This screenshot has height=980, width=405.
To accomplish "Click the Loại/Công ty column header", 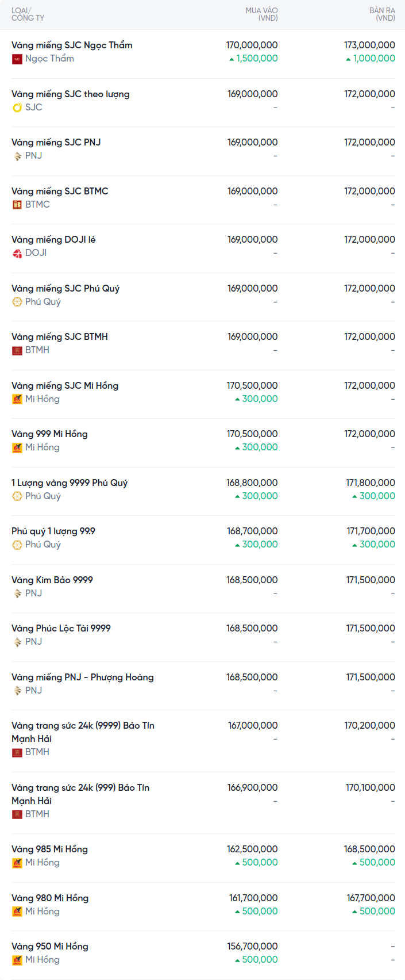I will point(28,14).
